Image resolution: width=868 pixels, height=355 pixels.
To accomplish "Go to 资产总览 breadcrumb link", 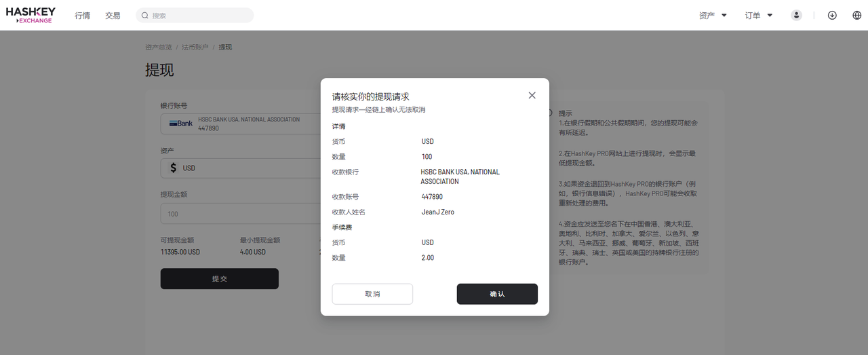I will pyautogui.click(x=159, y=47).
